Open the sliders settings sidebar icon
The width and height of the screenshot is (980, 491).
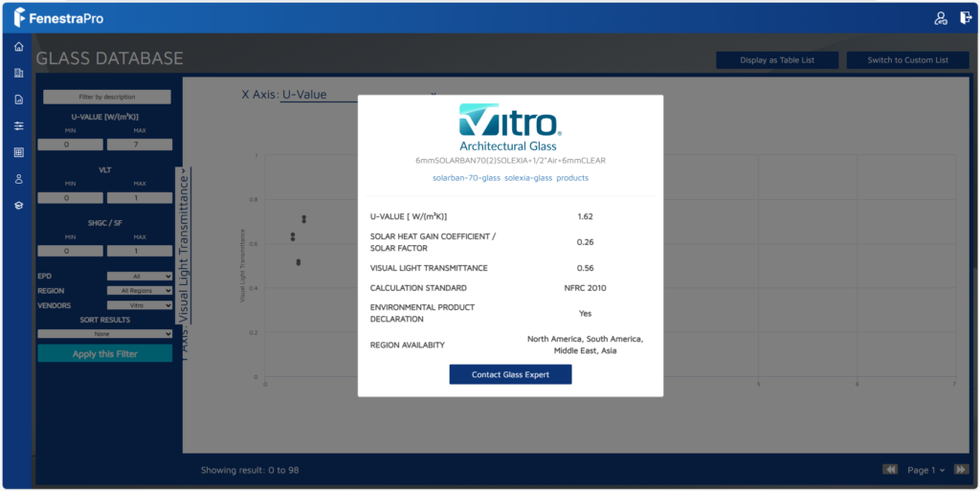pos(19,125)
